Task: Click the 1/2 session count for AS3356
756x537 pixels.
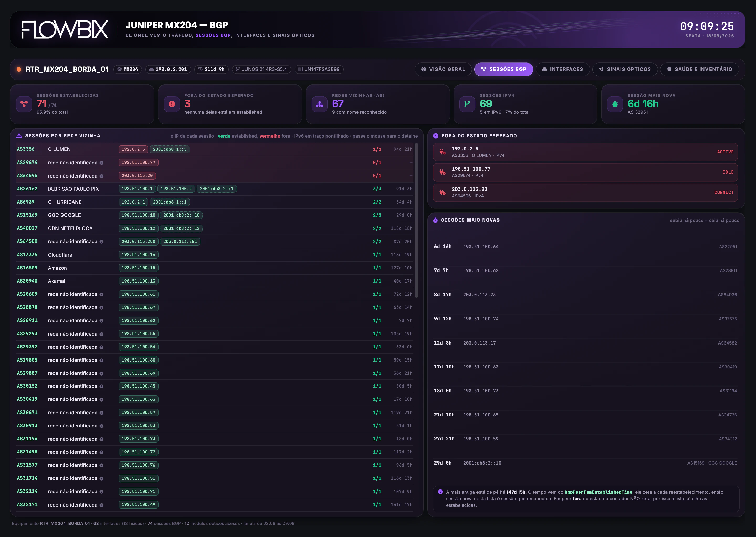Action: pyautogui.click(x=377, y=149)
